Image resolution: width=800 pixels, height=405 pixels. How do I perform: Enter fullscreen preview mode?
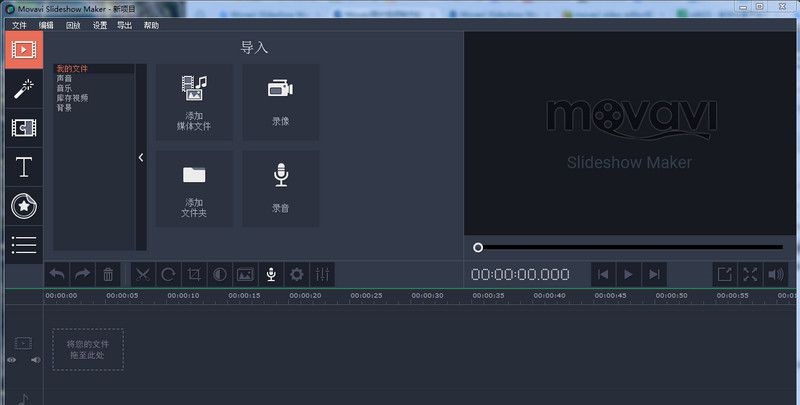[x=750, y=274]
